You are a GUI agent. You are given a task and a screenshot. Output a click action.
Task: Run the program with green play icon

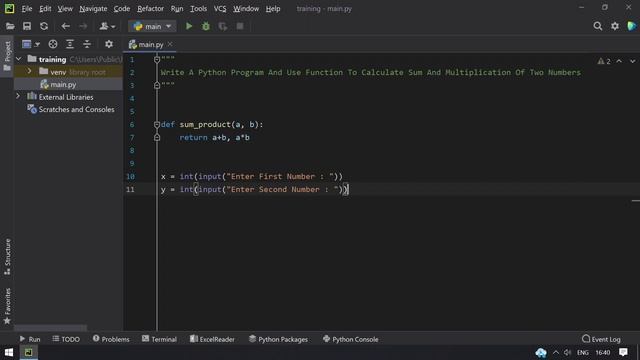(189, 26)
